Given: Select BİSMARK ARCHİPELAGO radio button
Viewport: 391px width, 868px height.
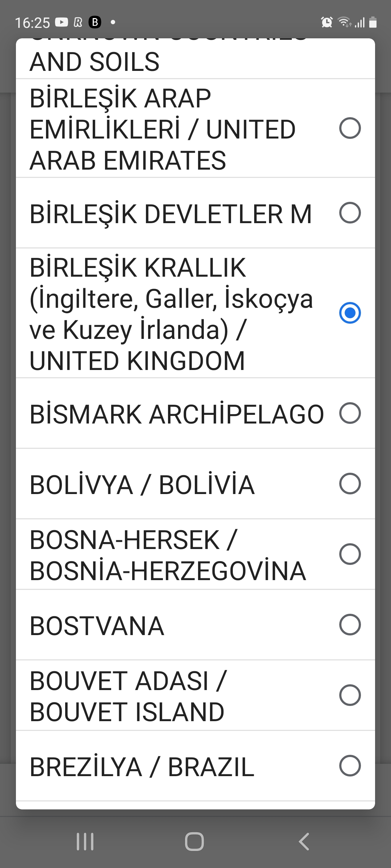Looking at the screenshot, I should 350,413.
